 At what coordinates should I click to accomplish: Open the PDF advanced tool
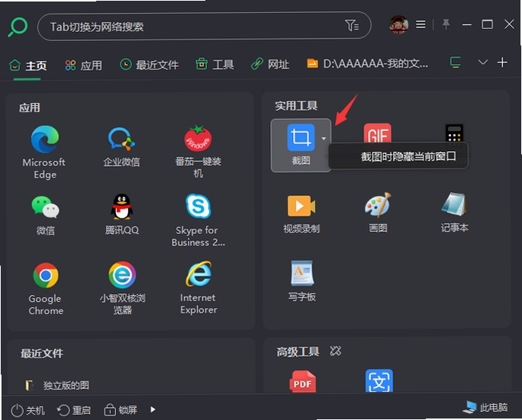(x=302, y=381)
